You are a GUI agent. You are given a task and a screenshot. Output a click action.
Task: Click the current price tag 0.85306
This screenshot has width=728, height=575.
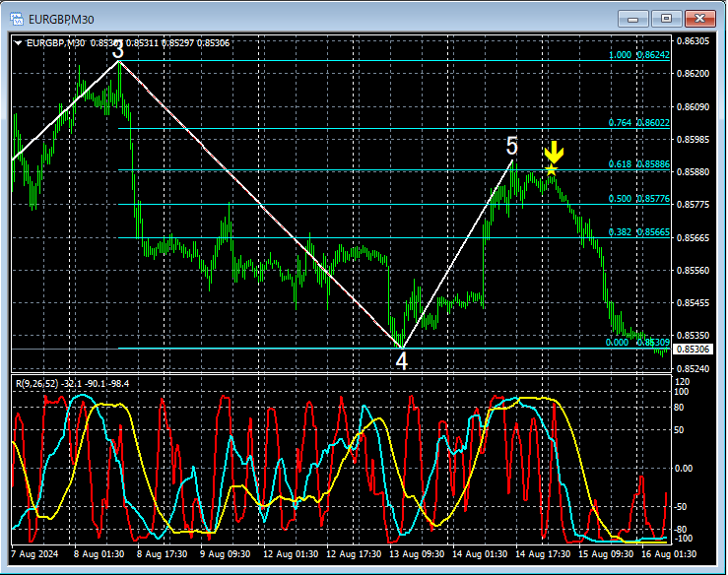click(694, 350)
